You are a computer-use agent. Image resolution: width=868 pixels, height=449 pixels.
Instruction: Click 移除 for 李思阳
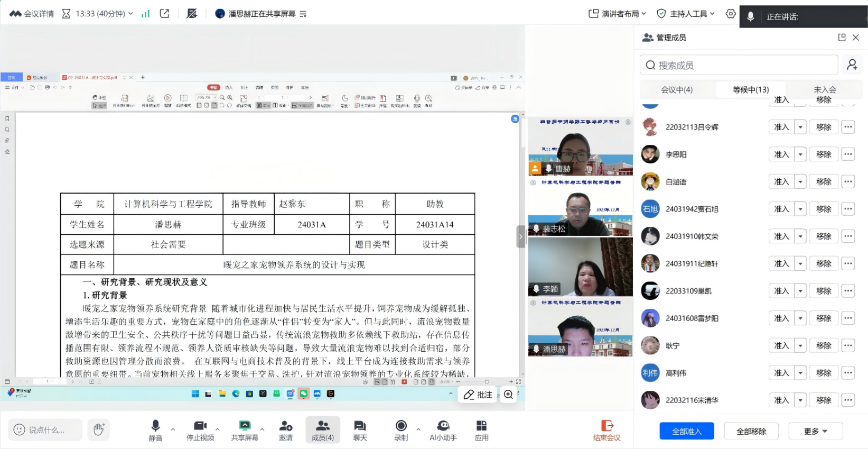pyautogui.click(x=823, y=154)
